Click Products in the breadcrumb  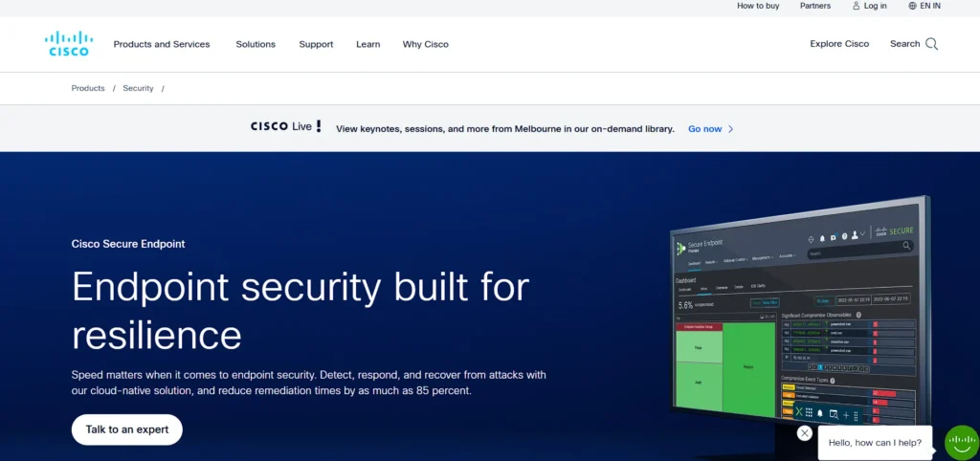click(x=88, y=88)
